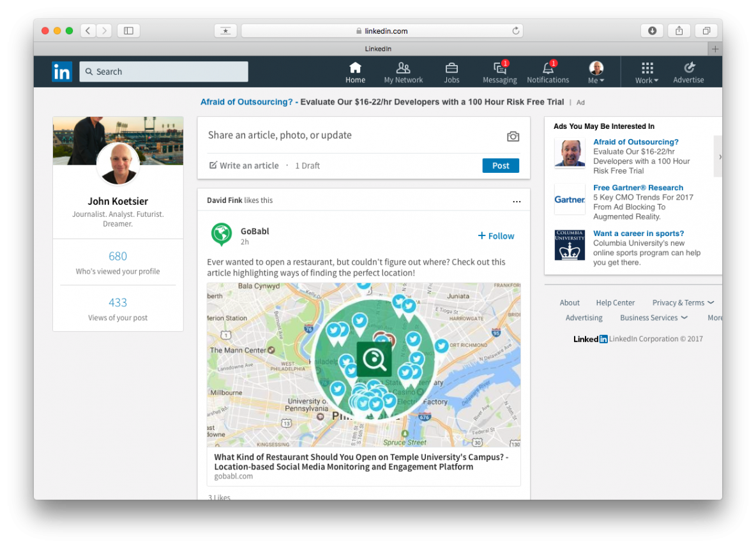Toggle the Safari sidebar button
The image size is (756, 548).
[x=128, y=31]
